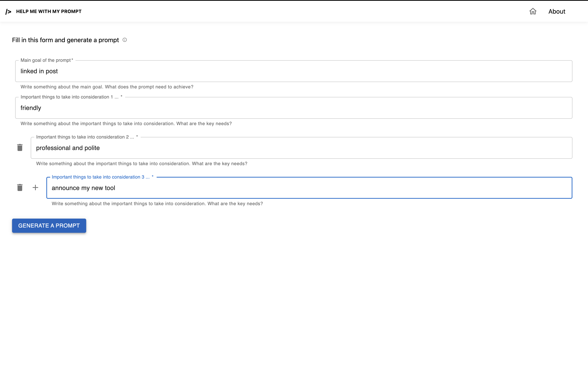Select the "professional and polite" text field
This screenshot has height=368, width=588.
301,148
